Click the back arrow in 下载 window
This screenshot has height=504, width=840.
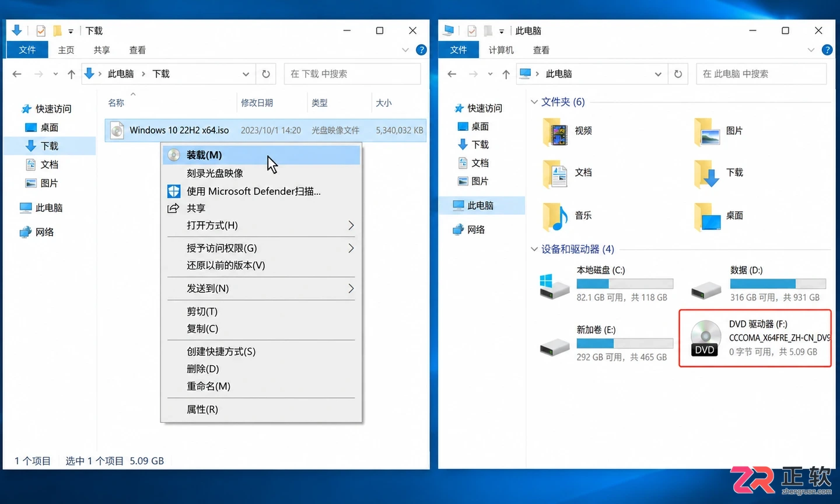pos(17,74)
